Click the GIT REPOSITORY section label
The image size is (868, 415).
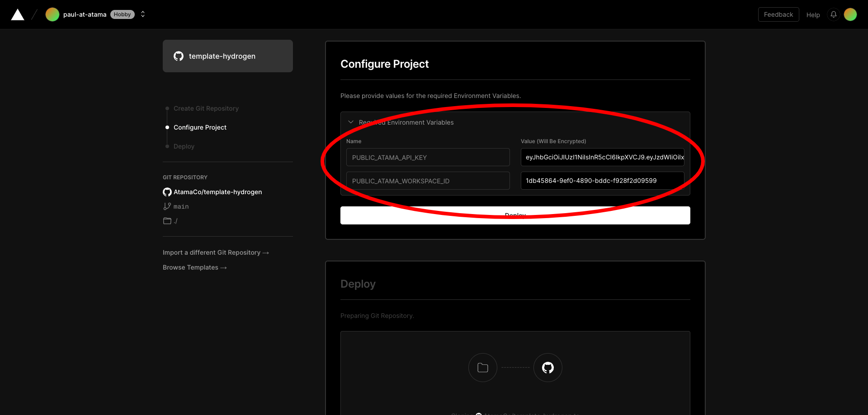pyautogui.click(x=185, y=177)
